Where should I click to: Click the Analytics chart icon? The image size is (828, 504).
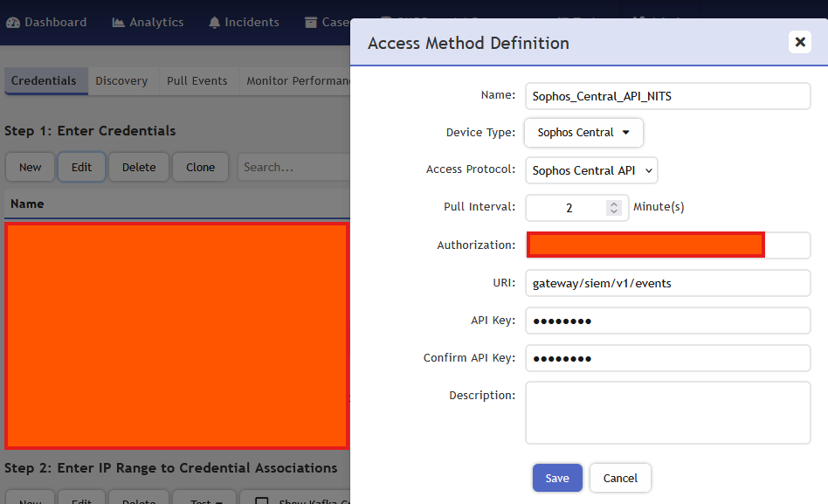click(x=119, y=23)
